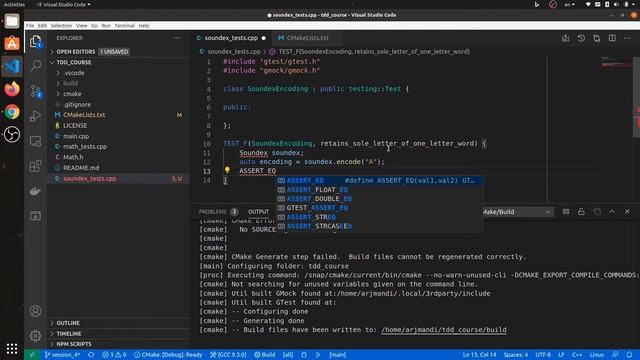Expand the OPEN EDITORS section
This screenshot has height=360, width=640.
coord(118,52)
